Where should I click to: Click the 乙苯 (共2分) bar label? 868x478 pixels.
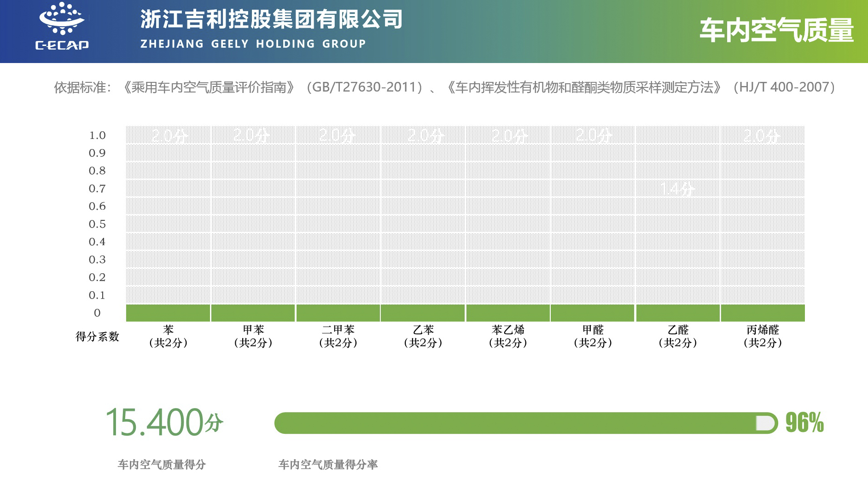423,336
